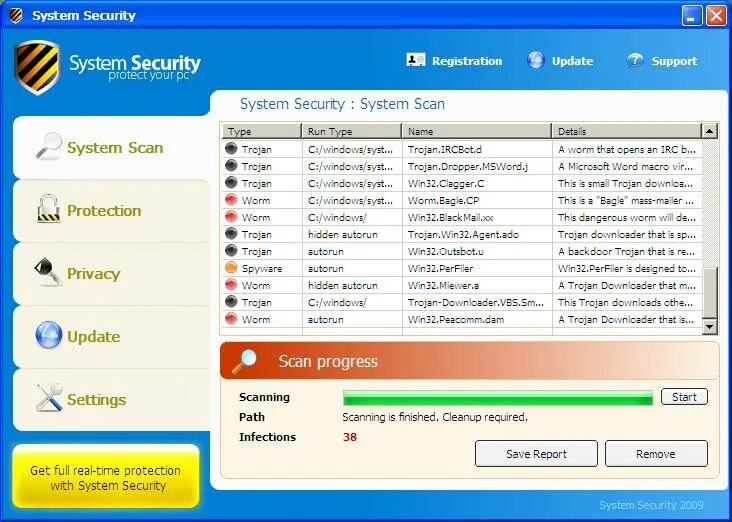Image resolution: width=732 pixels, height=522 pixels.
Task: Click the Protection padlock icon
Action: 49,208
